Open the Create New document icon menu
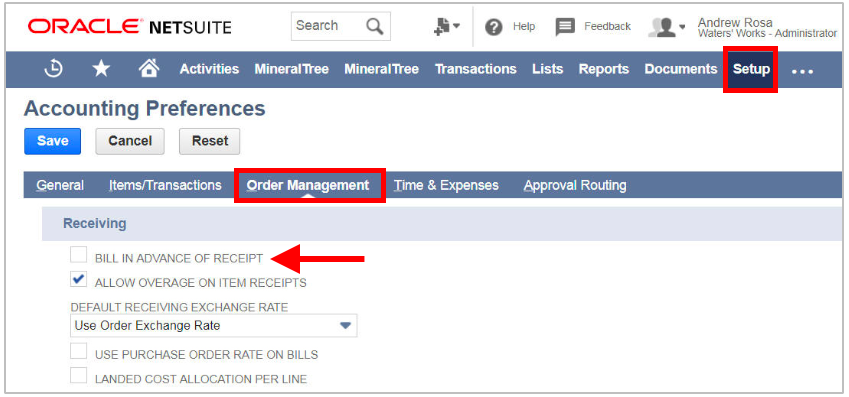 (x=447, y=26)
